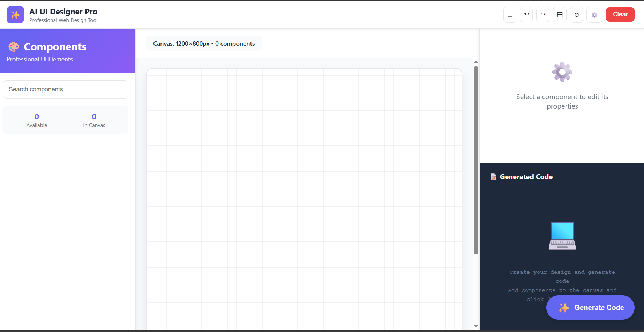Click the 'Professional UI Elements' subtitle
Viewport: 644px width, 332px height.
40,59
